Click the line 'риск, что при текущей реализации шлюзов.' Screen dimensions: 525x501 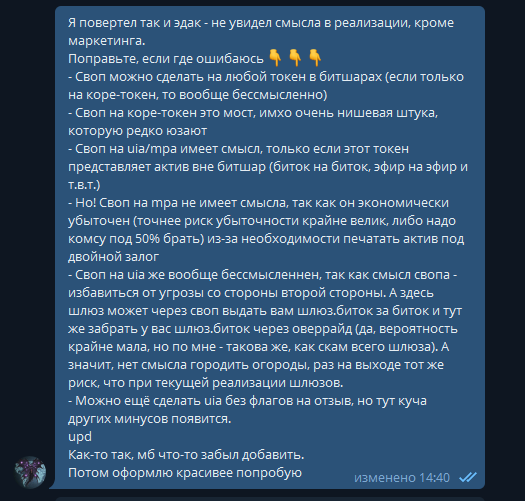pyautogui.click(x=206, y=382)
